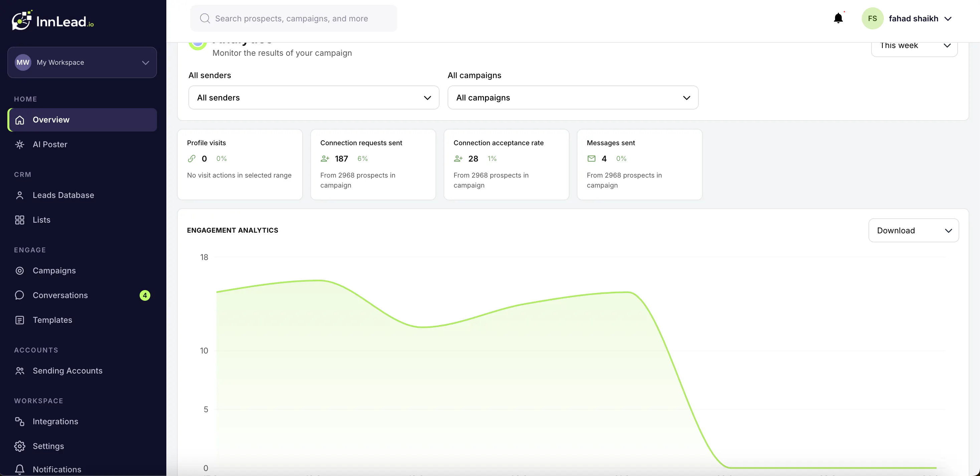Click the Conversations unread badge showing 4

145,295
